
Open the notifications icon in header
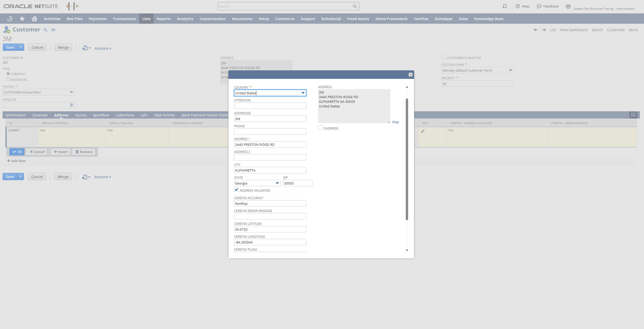click(505, 6)
